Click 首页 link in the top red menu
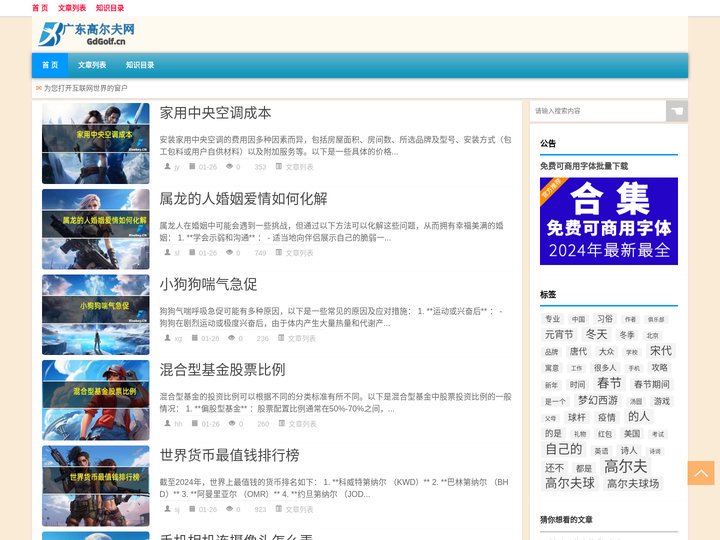This screenshot has height=540, width=720. click(40, 8)
